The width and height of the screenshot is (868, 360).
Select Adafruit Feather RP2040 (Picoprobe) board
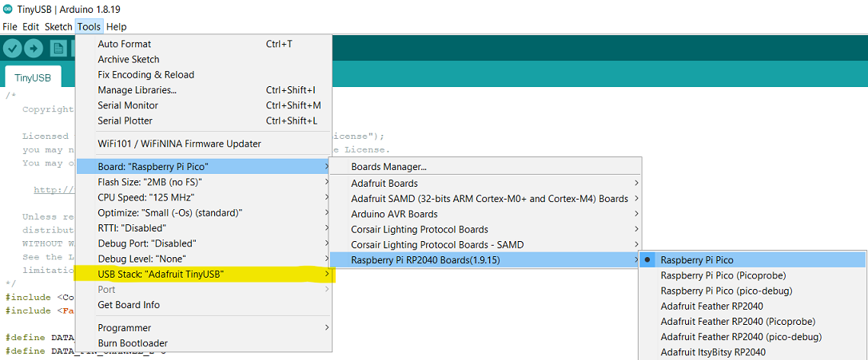752,322
